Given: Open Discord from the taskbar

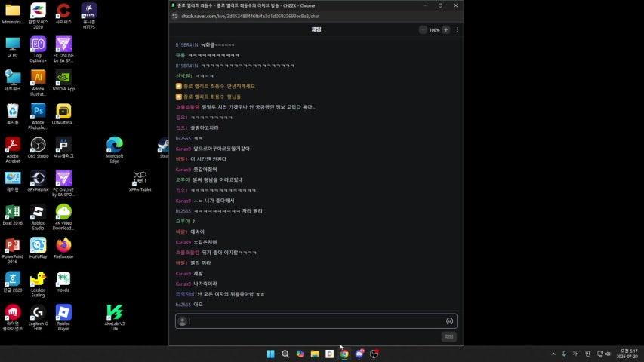Looking at the screenshot, I should [359, 354].
